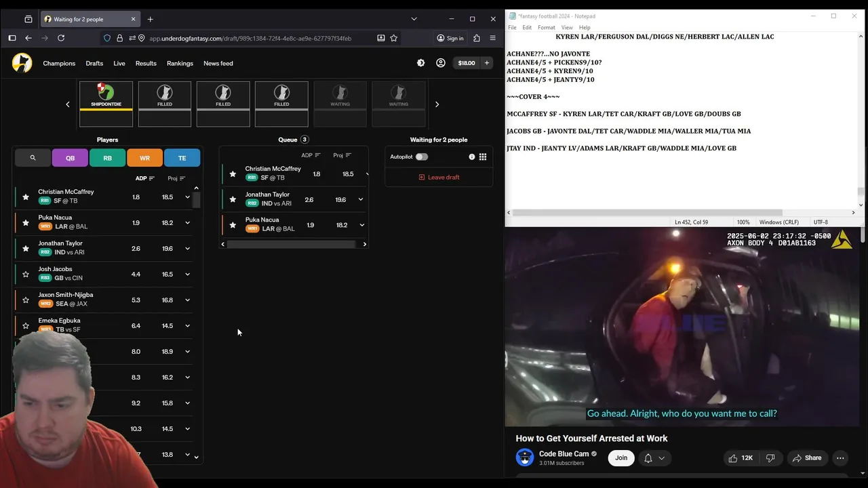Filter players by the RB tab
Viewport: 868px width, 488px height.
pyautogui.click(x=107, y=158)
